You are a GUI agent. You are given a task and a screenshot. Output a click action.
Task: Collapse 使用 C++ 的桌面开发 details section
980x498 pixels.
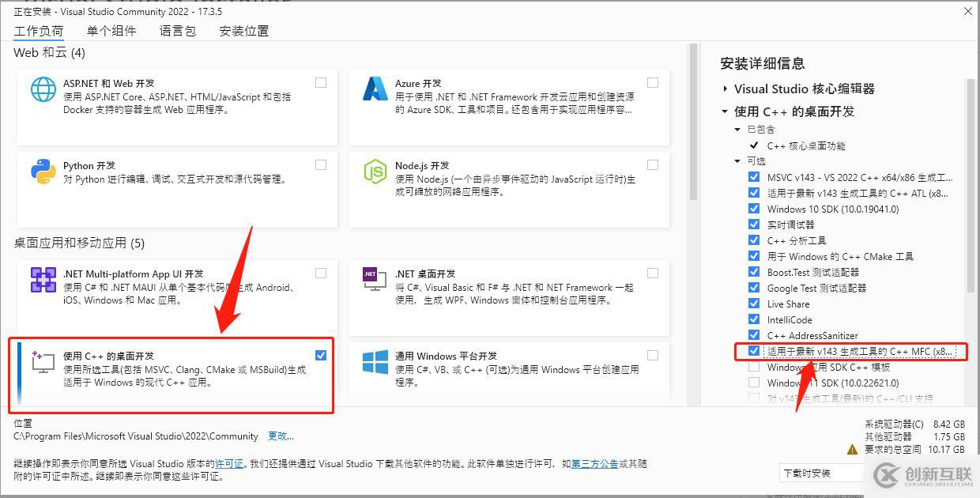tap(726, 111)
